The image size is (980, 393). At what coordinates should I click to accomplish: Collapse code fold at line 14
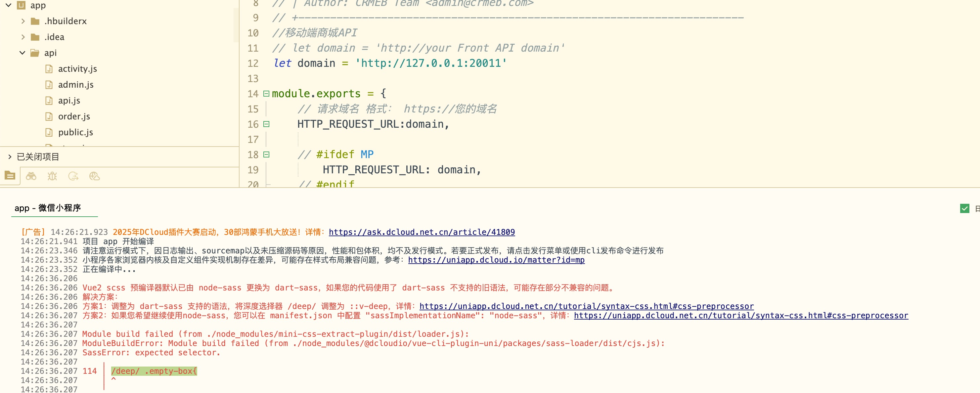pyautogui.click(x=266, y=94)
